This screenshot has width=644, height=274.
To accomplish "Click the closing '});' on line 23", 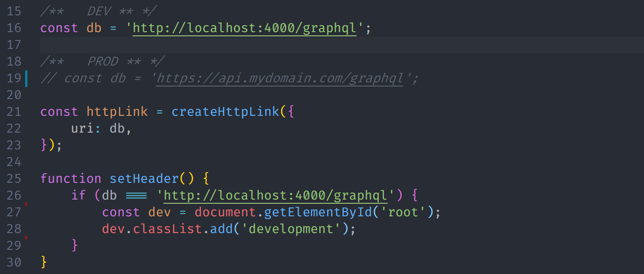I will click(51, 145).
